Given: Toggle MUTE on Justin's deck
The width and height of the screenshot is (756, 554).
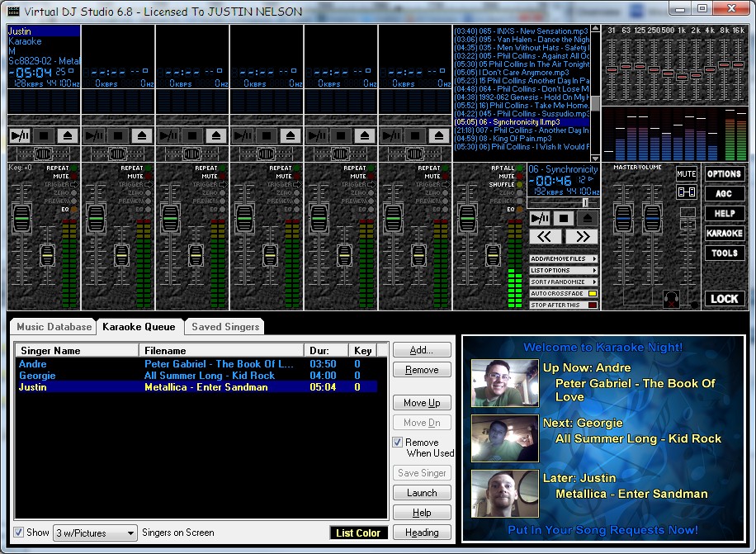Looking at the screenshot, I should pos(64,177).
